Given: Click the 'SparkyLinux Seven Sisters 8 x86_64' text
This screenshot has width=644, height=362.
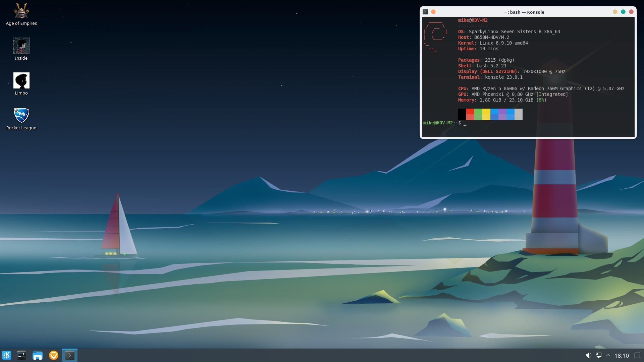Looking at the screenshot, I should pos(515,32).
